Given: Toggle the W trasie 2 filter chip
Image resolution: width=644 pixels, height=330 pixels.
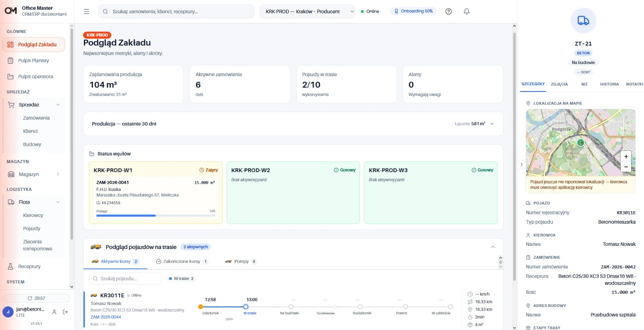Looking at the screenshot, I should (182, 278).
